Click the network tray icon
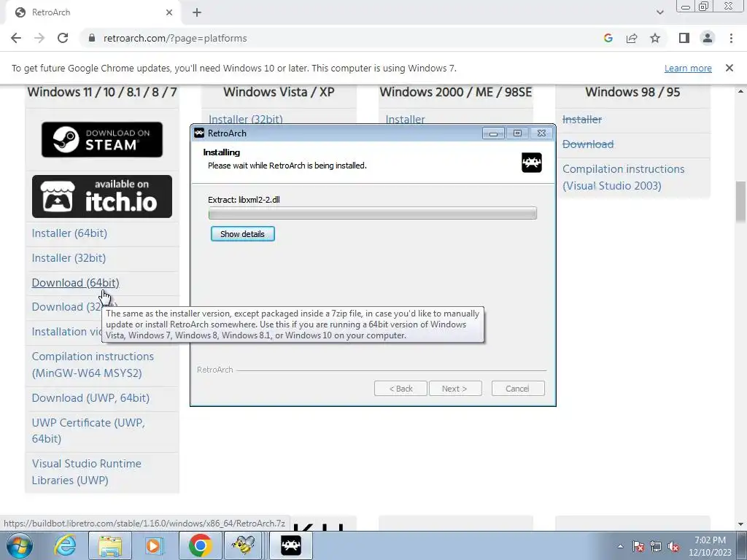The height and width of the screenshot is (560, 747). (656, 546)
